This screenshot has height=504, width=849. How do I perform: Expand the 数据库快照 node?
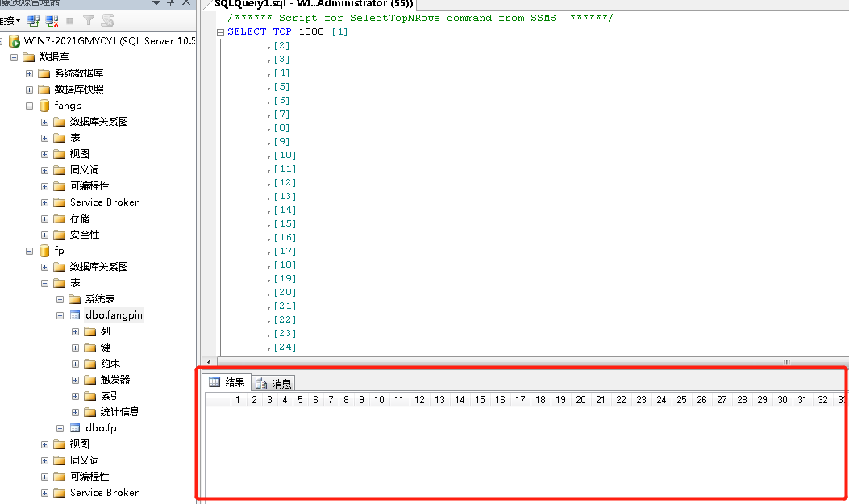pyautogui.click(x=29, y=90)
